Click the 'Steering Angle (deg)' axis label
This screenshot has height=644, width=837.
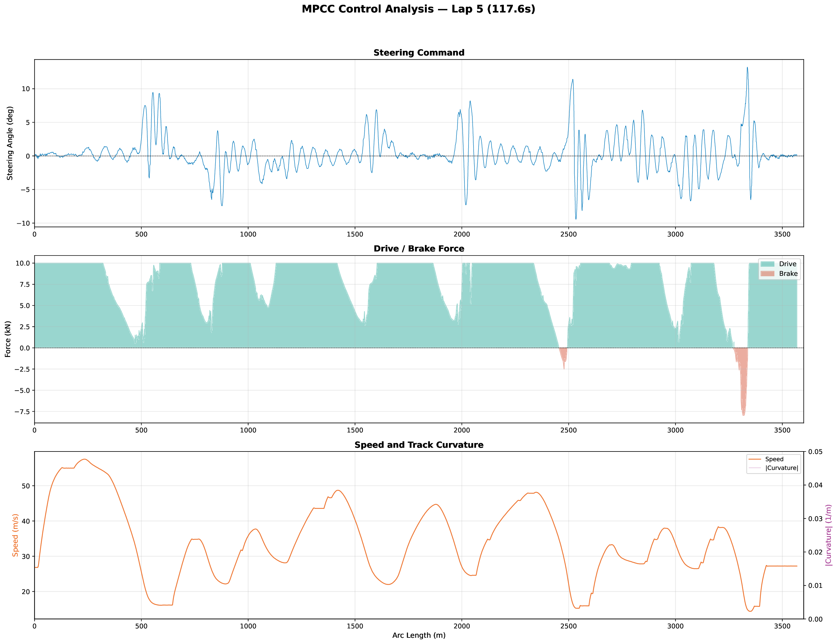click(x=10, y=143)
